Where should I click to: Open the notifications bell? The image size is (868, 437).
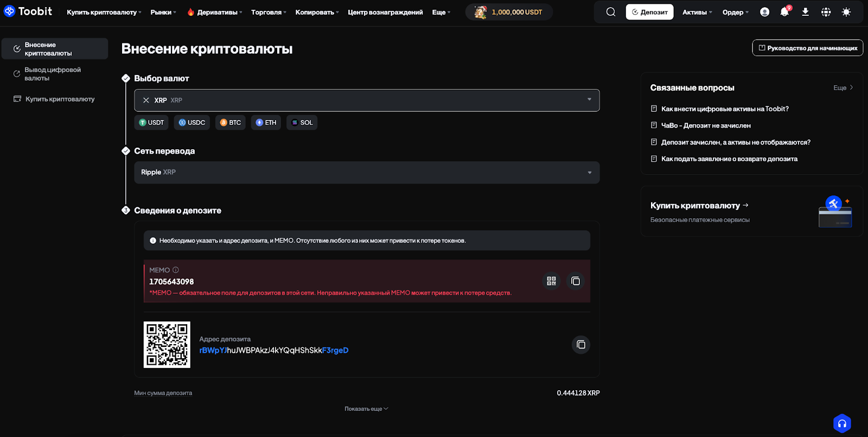(784, 11)
